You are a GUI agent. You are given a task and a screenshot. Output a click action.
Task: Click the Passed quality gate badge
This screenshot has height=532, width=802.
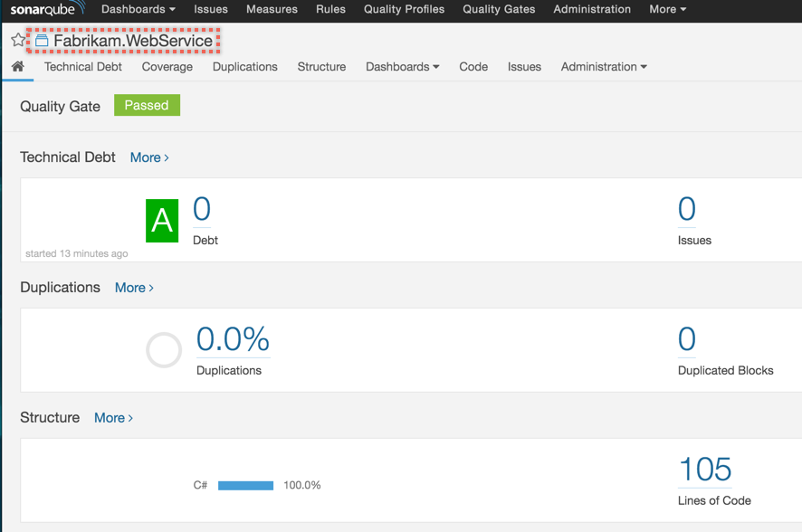point(147,105)
